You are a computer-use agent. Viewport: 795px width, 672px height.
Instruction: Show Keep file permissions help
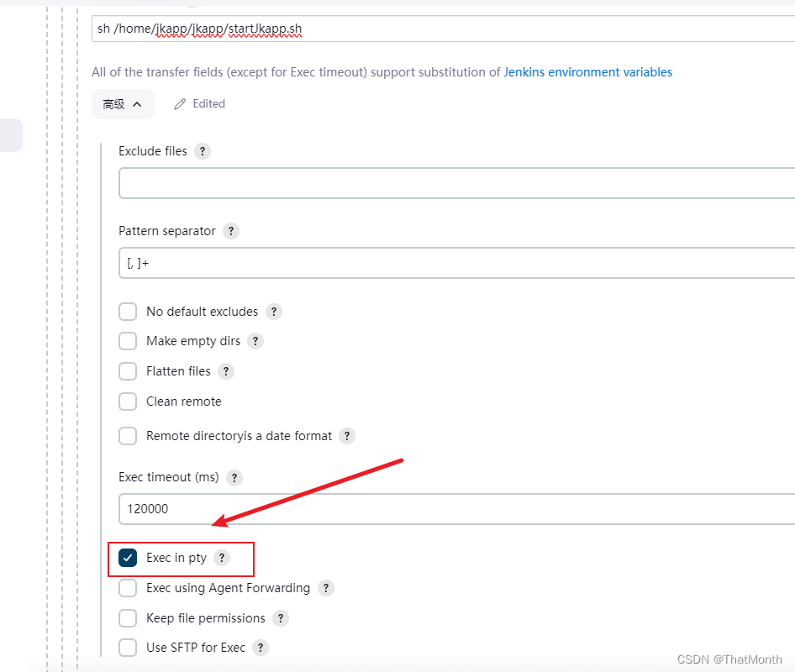pos(281,618)
